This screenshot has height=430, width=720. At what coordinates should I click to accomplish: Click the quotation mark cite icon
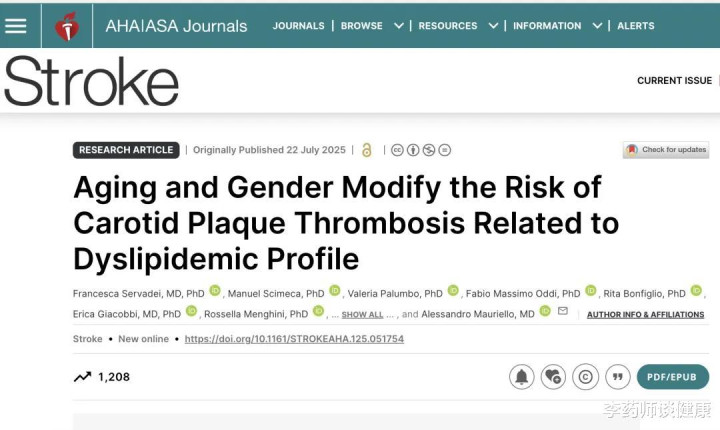[x=618, y=377]
